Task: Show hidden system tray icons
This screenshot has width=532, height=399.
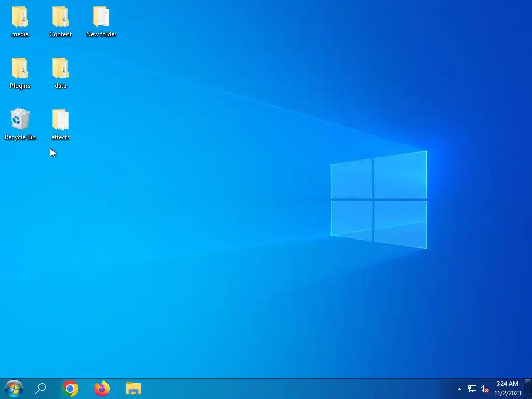Action: pos(459,389)
